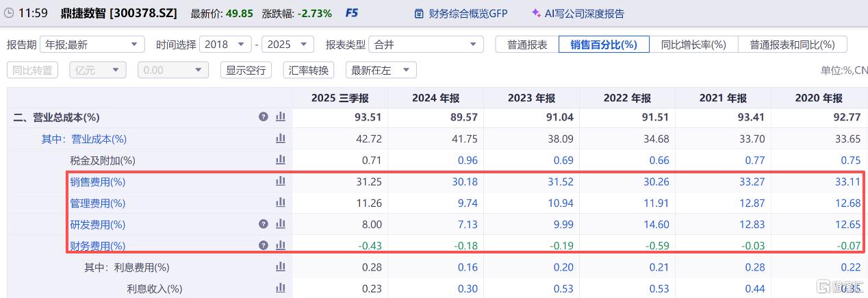Click help icon beside 营业总成本(%)
Viewport: 868px width, 298px height.
coord(264,117)
